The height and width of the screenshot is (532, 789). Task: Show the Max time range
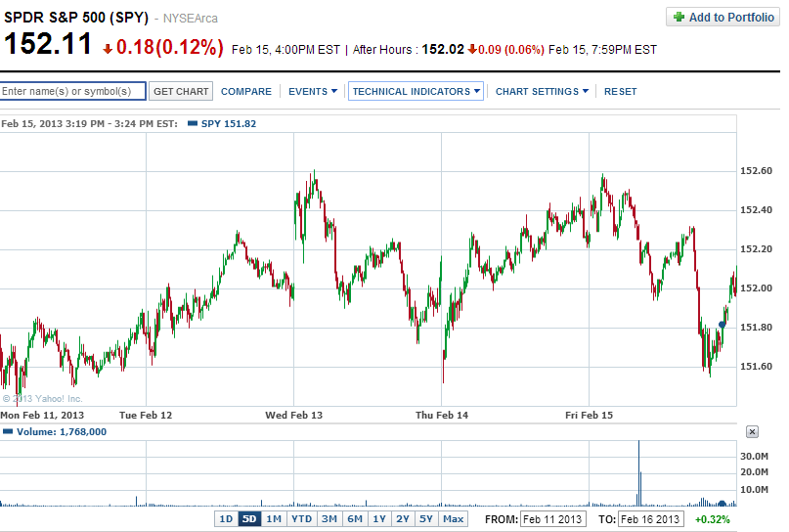pos(453,519)
